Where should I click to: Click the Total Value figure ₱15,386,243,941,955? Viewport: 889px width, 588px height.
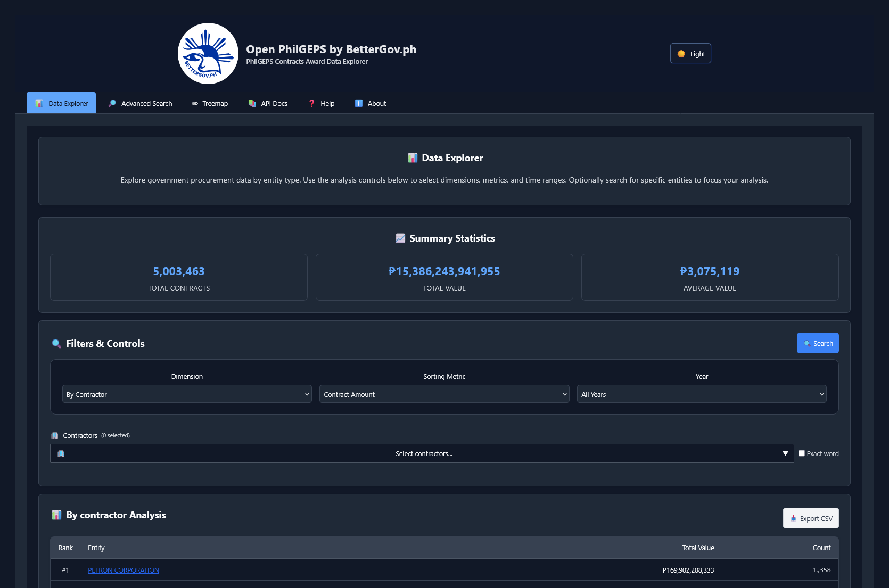point(444,271)
